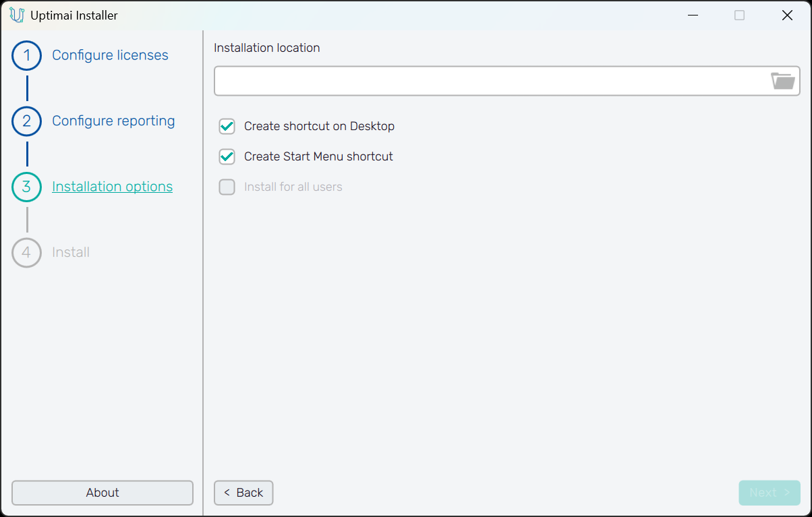Disable Create Start Menu shortcut checkbox
The width and height of the screenshot is (812, 517).
point(227,156)
